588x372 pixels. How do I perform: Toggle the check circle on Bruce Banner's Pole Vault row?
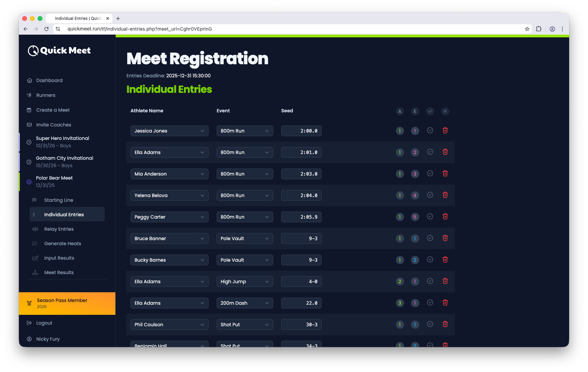click(430, 238)
